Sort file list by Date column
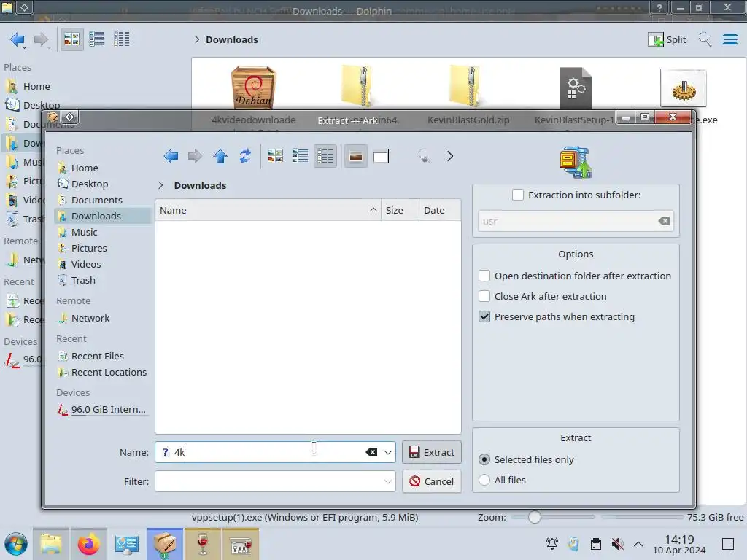 [x=440, y=210]
